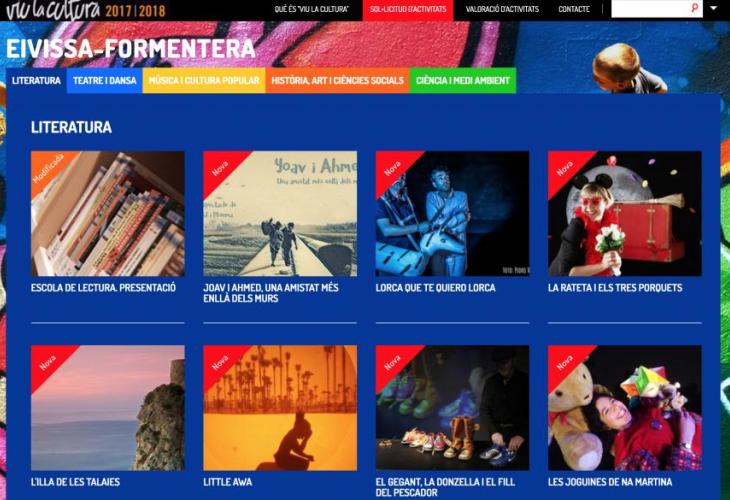Click La Rateta i els tres porquets link
This screenshot has width=730, height=500.
click(x=615, y=288)
